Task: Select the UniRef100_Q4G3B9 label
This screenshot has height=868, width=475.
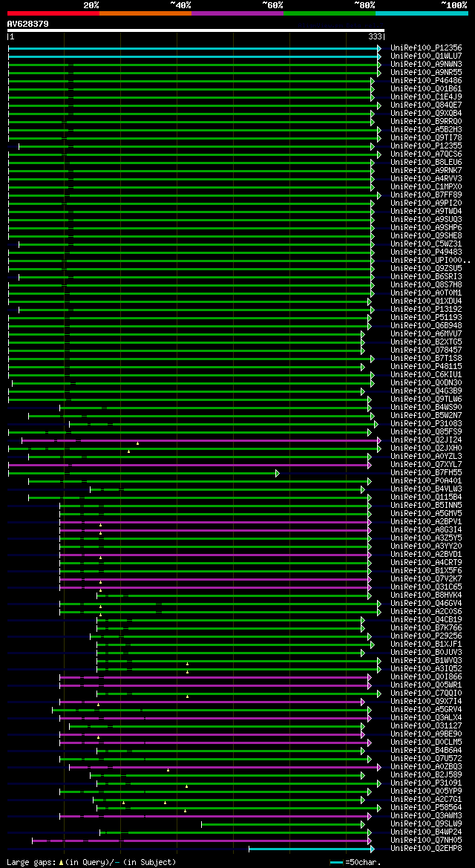Action: tap(426, 391)
